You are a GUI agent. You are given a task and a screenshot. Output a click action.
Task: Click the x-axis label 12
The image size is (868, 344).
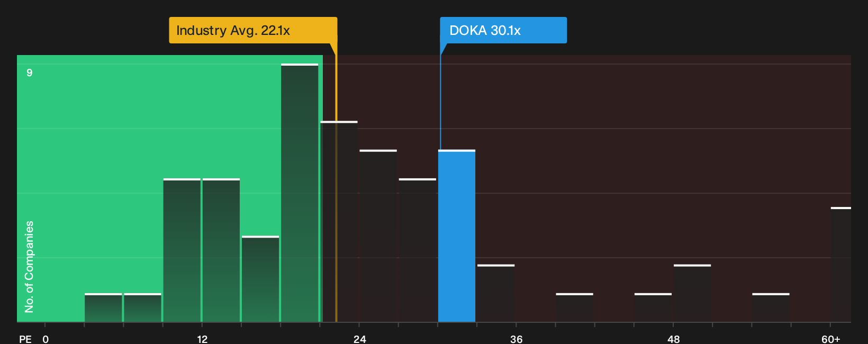[x=202, y=339]
